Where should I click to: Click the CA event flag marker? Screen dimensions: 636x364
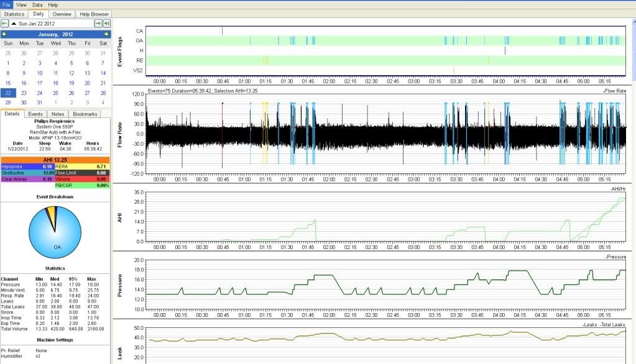[x=223, y=31]
